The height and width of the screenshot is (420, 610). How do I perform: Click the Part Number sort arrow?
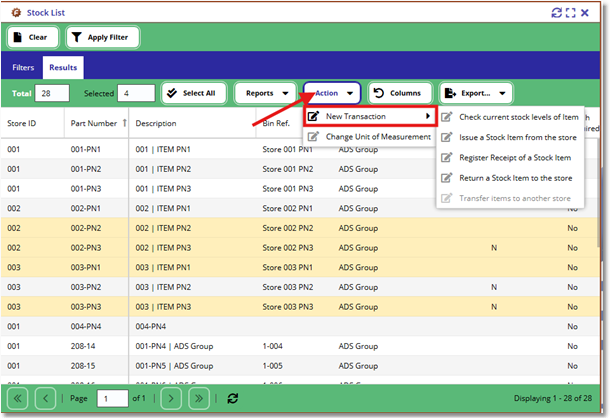click(124, 123)
